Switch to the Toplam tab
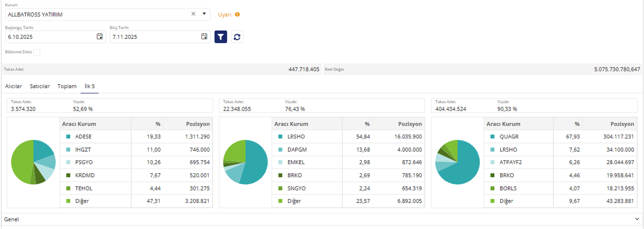This screenshot has height=229, width=644. [x=67, y=86]
